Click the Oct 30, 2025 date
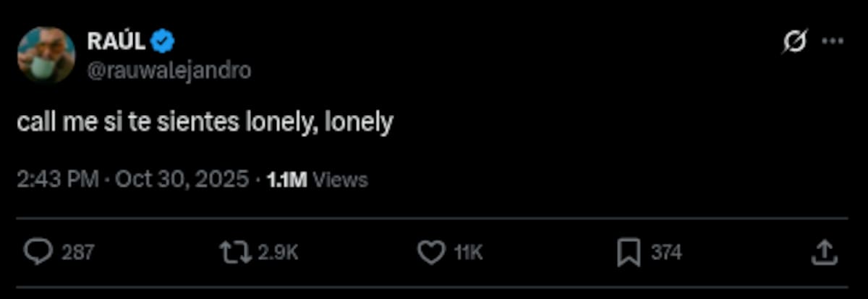 [x=182, y=180]
